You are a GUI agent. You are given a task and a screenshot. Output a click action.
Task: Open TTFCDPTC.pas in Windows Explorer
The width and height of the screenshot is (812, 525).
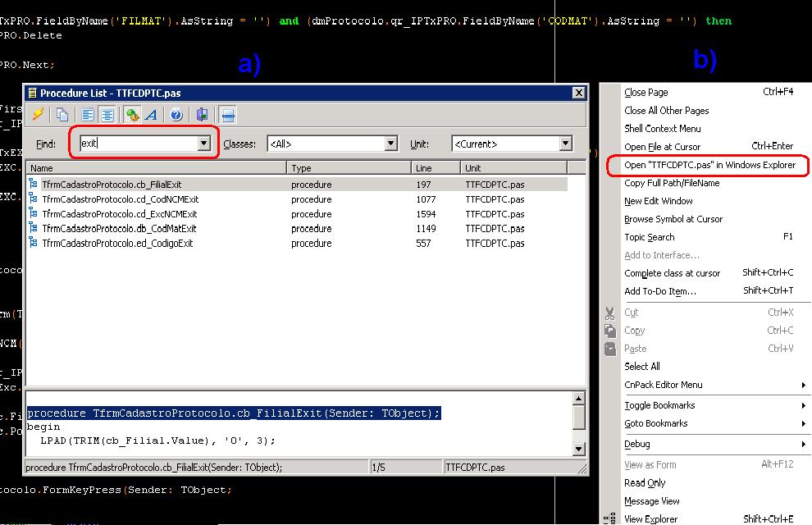(x=709, y=165)
